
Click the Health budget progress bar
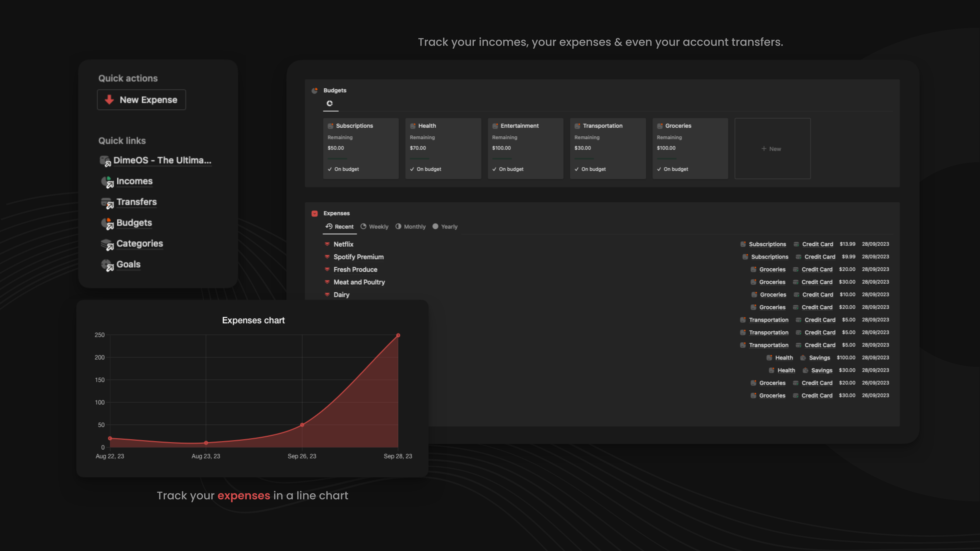point(419,158)
